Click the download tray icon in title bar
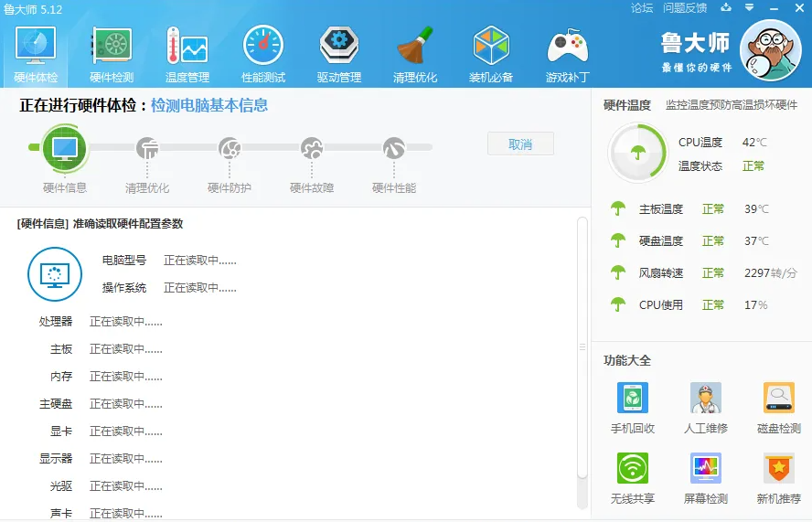The height and width of the screenshot is (522, 812). coord(727,7)
